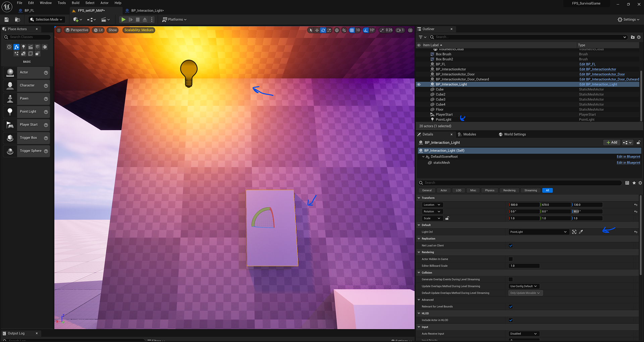
Task: Toggle the Scale lock ratio icon
Action: click(x=447, y=218)
